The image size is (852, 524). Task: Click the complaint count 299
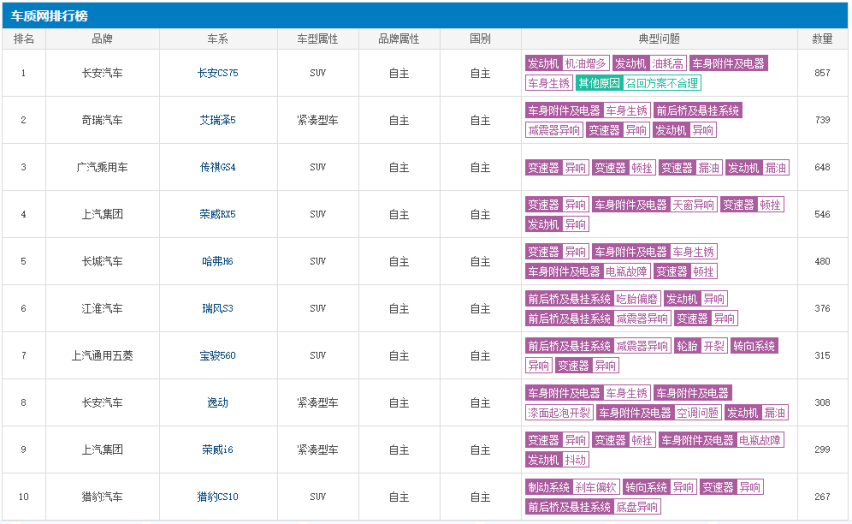822,450
